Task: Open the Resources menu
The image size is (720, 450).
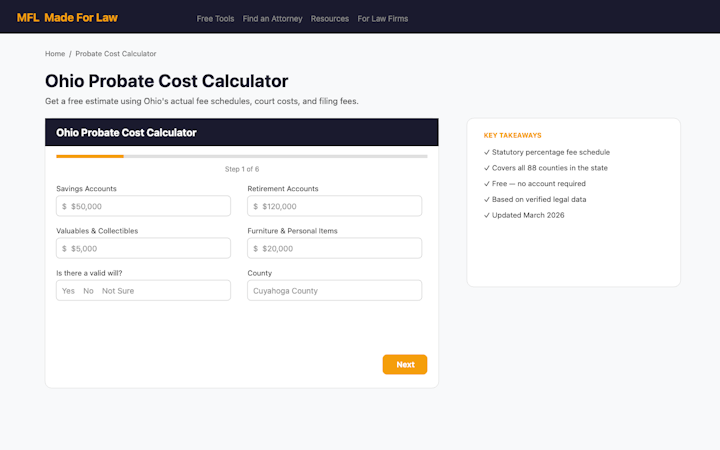Action: click(330, 19)
